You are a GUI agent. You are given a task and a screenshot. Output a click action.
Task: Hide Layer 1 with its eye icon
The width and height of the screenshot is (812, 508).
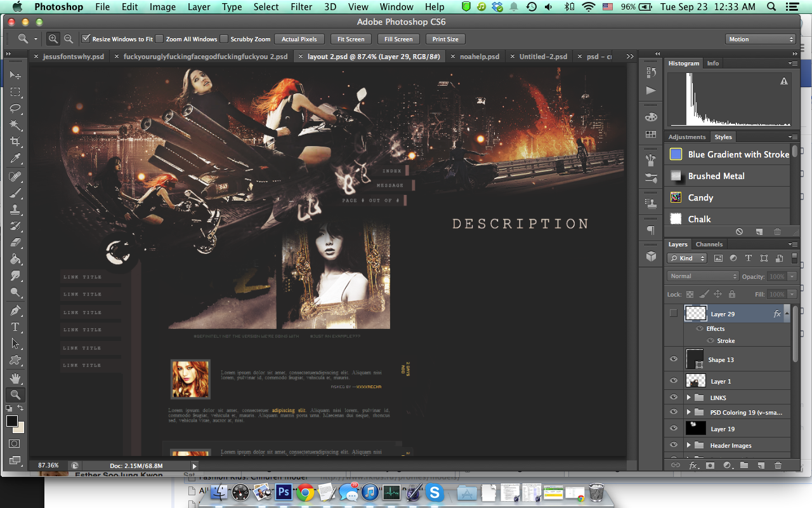(x=674, y=381)
